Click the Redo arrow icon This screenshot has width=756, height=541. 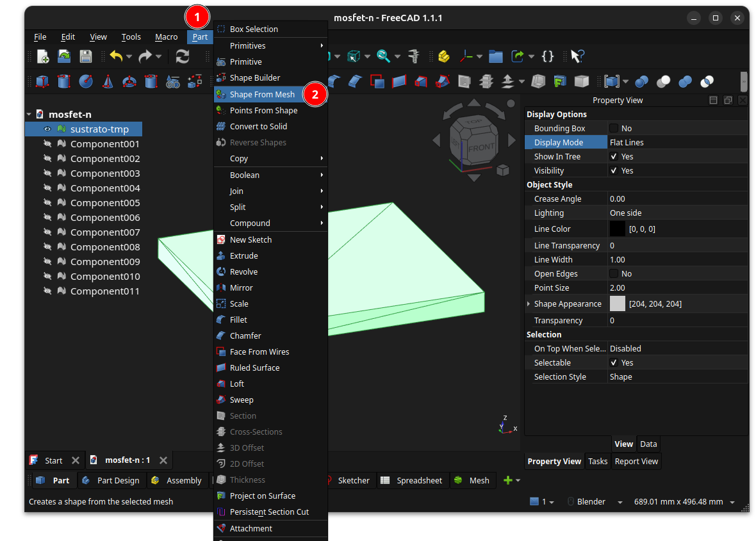[x=145, y=56]
